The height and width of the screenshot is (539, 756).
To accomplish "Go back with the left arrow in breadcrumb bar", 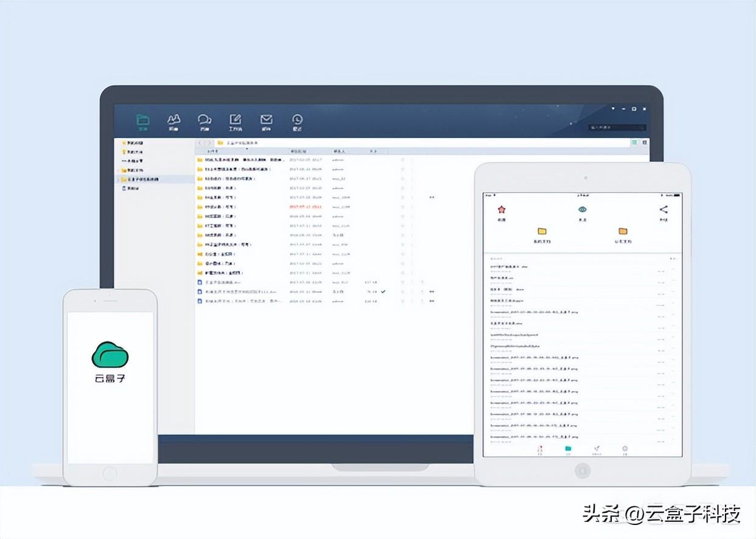I will point(200,142).
